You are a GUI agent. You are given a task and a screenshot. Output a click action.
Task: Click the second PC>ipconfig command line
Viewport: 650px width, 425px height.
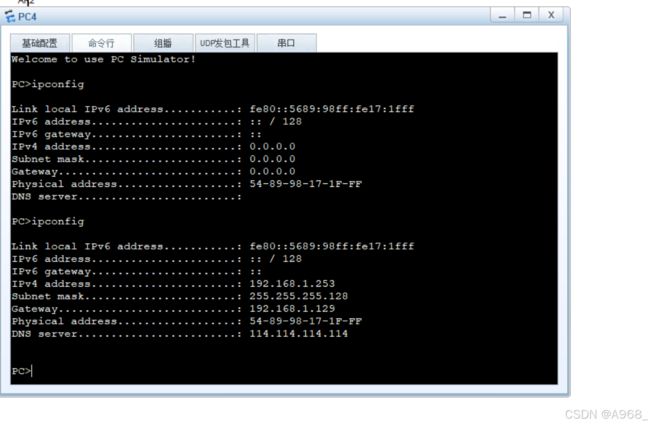click(x=48, y=222)
